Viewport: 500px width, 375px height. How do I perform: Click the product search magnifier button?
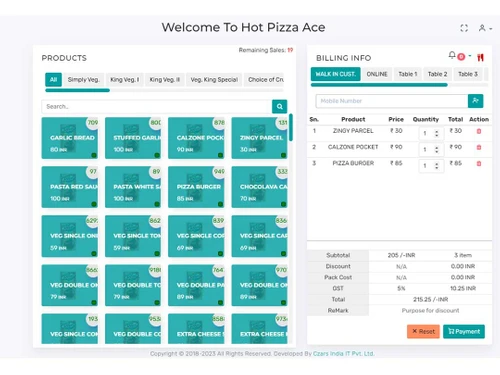click(279, 106)
